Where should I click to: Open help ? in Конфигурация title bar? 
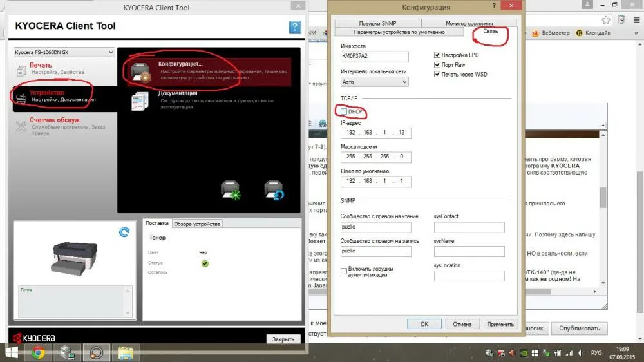tap(494, 5)
